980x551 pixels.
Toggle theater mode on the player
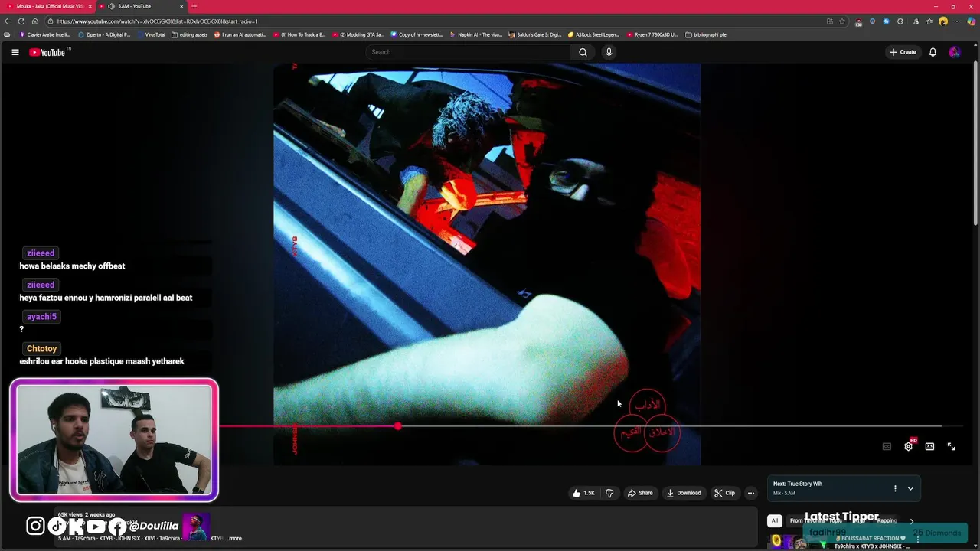pos(929,446)
